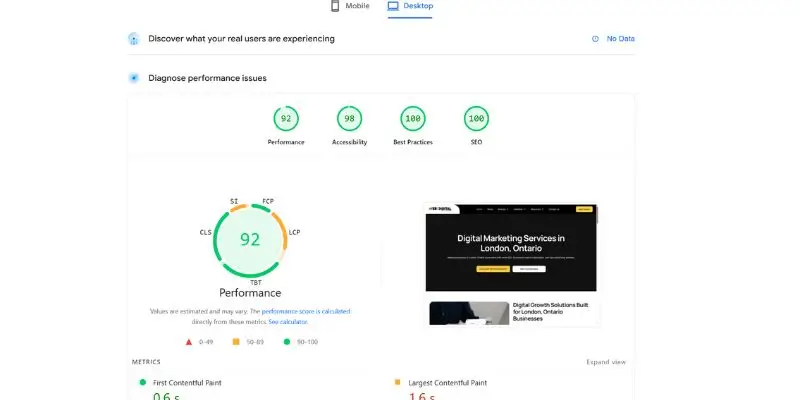The width and height of the screenshot is (800, 400).
Task: Open the performance score is calculated link
Action: click(306, 311)
